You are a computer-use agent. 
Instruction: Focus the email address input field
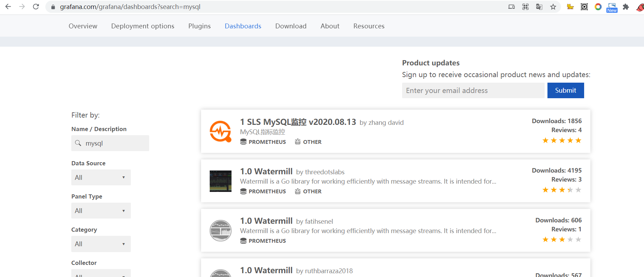[x=473, y=90]
